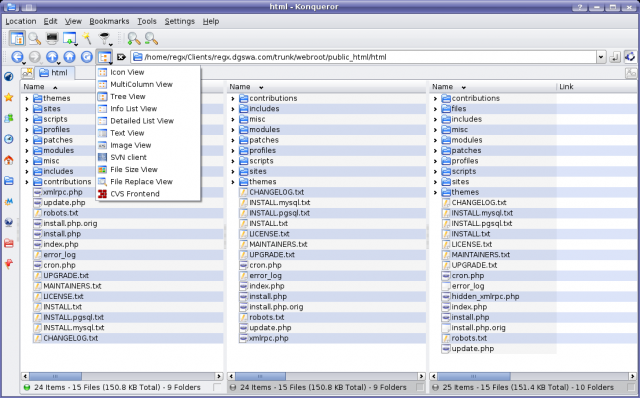Click the green active indicator in left pane status bar
Screen dimensions: 640x398
pos(27,387)
